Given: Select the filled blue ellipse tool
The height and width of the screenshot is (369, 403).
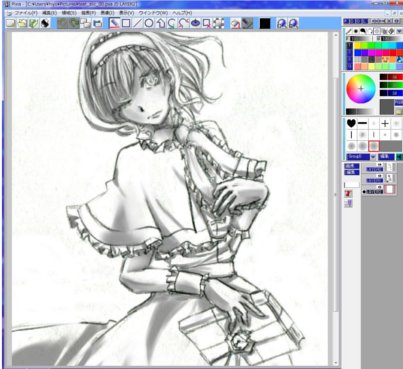Looking at the screenshot, I should [195, 23].
